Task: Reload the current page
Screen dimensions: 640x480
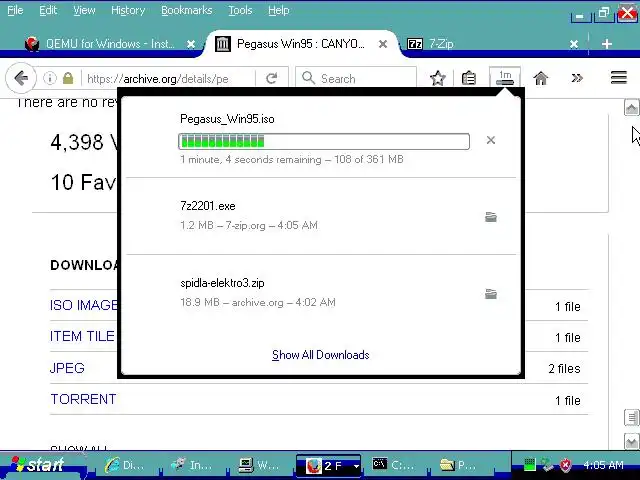Action: click(x=271, y=78)
